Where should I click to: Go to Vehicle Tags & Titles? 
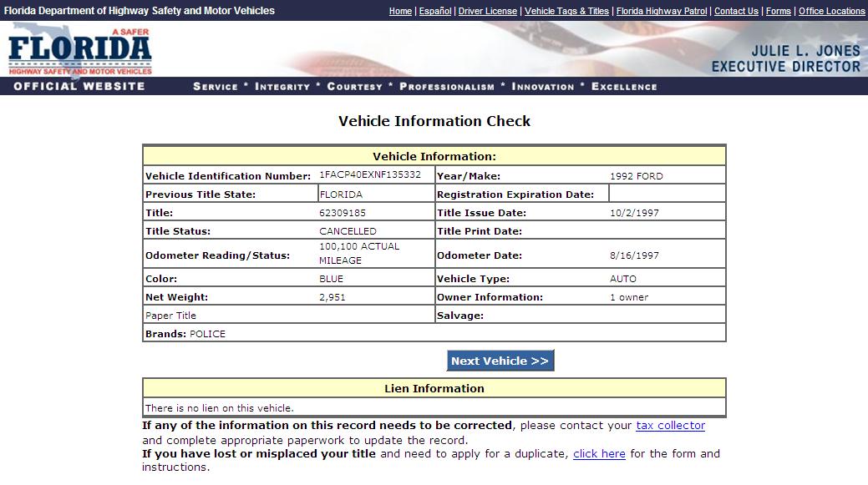[x=566, y=11]
